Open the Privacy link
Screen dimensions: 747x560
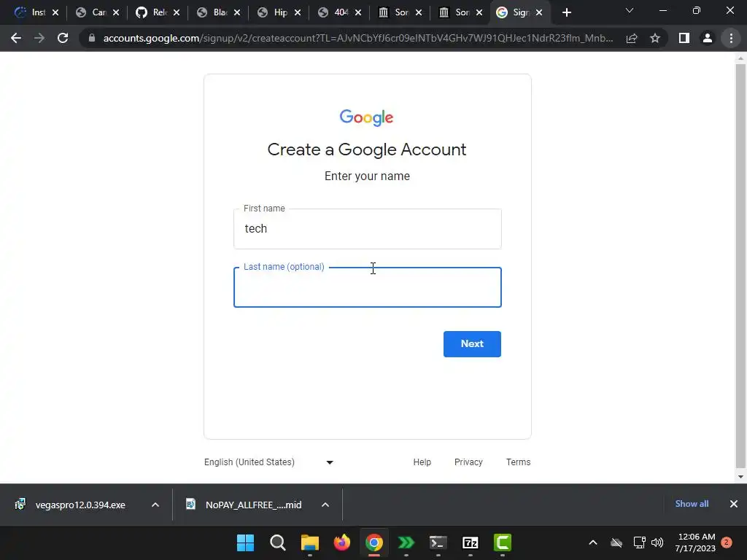[468, 462]
